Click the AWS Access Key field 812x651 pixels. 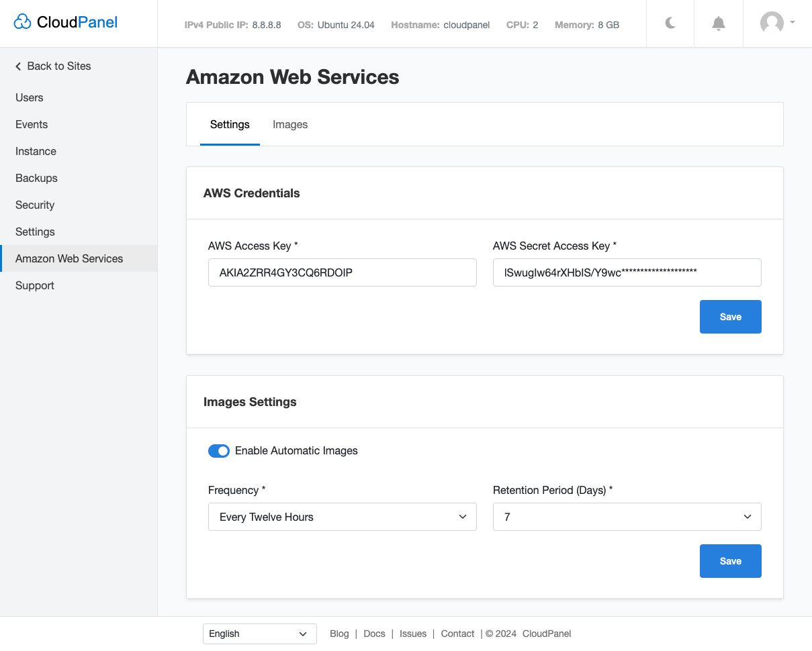[x=342, y=272]
